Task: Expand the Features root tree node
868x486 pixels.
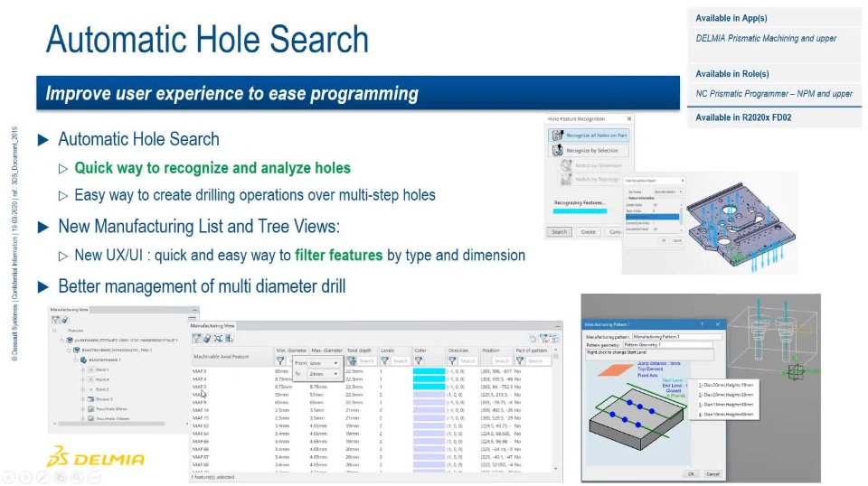Action: point(55,330)
